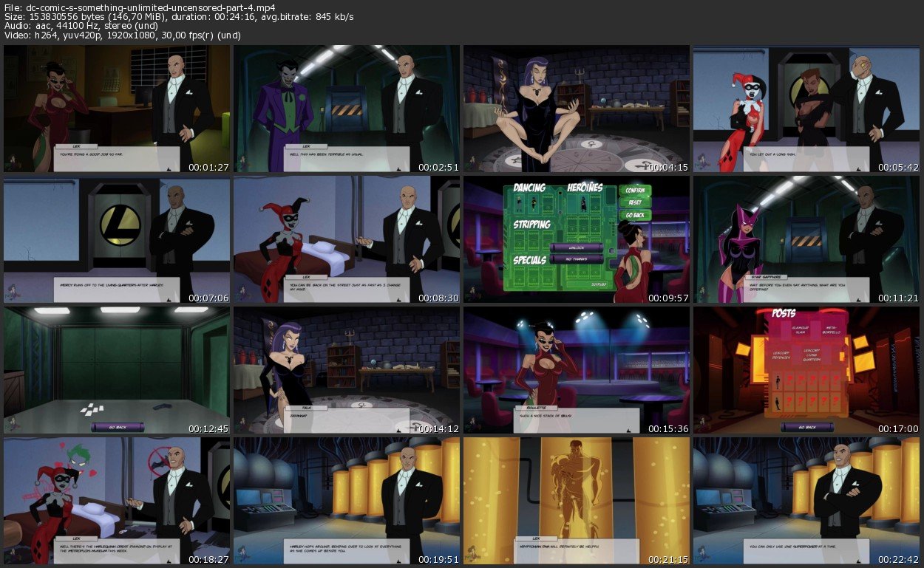Select the Unlock option in popup
Viewport: 924px width, 568px height.
[577, 247]
